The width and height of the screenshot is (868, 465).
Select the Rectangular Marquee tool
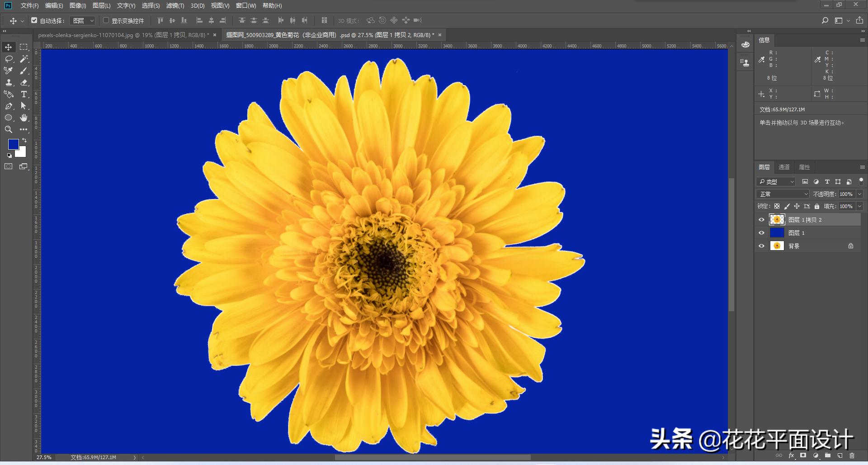click(x=24, y=47)
